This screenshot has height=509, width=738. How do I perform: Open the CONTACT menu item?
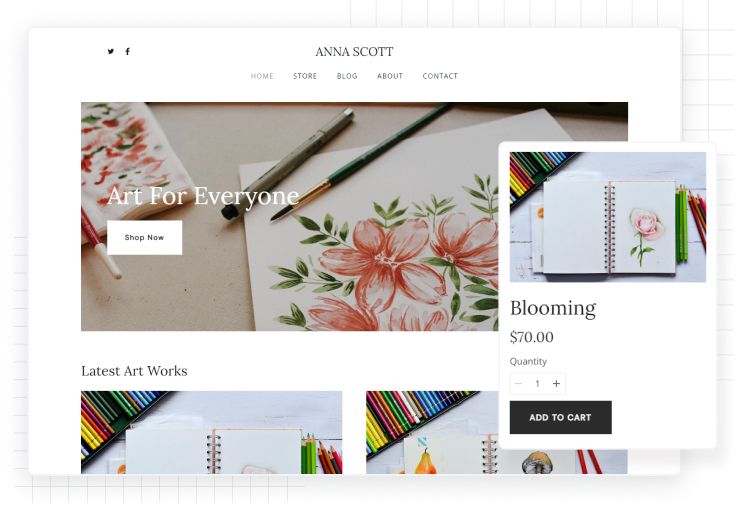(x=440, y=76)
